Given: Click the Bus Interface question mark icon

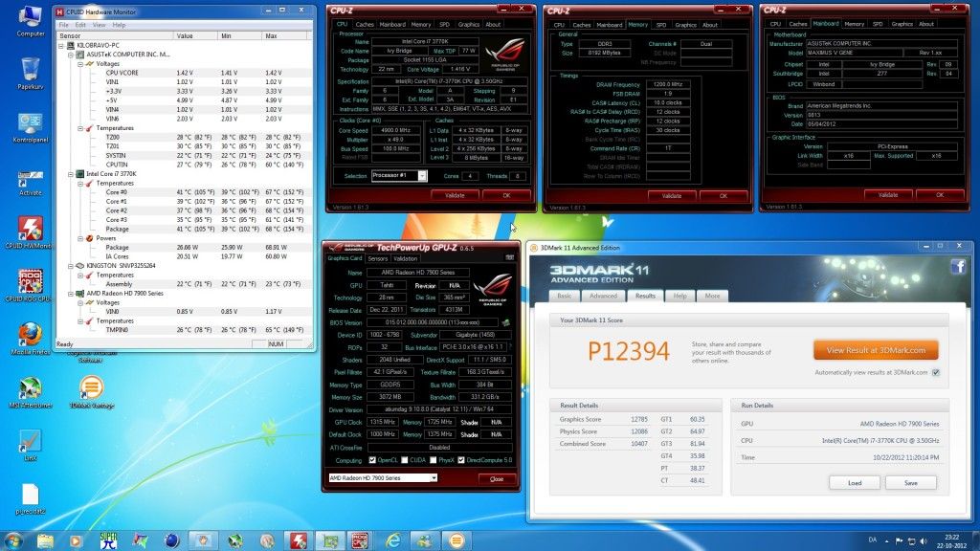Looking at the screenshot, I should point(511,346).
